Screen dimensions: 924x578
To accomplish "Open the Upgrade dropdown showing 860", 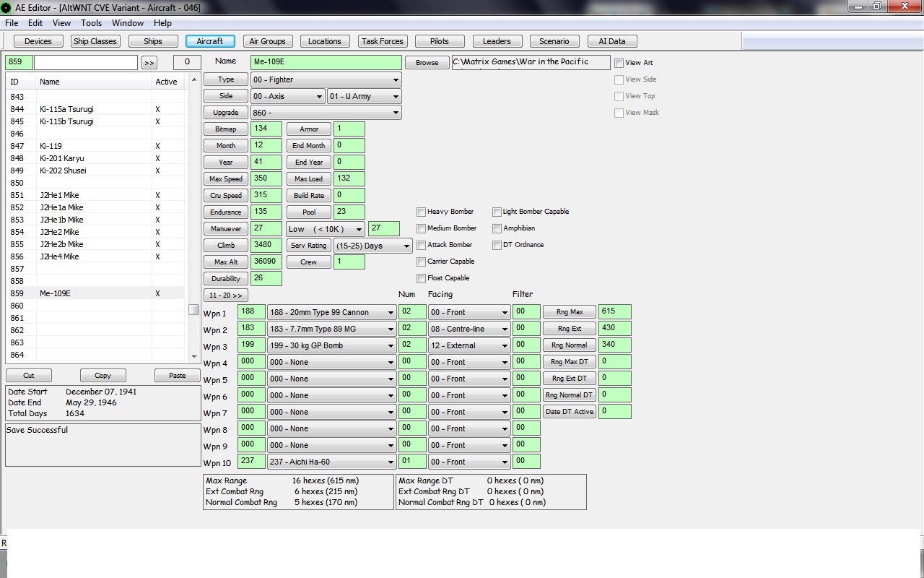I will (326, 113).
